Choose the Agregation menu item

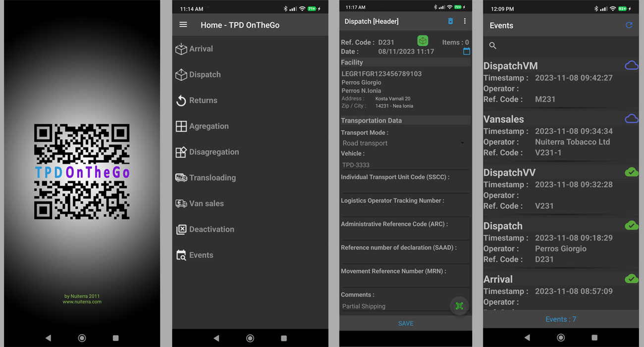(x=250, y=126)
